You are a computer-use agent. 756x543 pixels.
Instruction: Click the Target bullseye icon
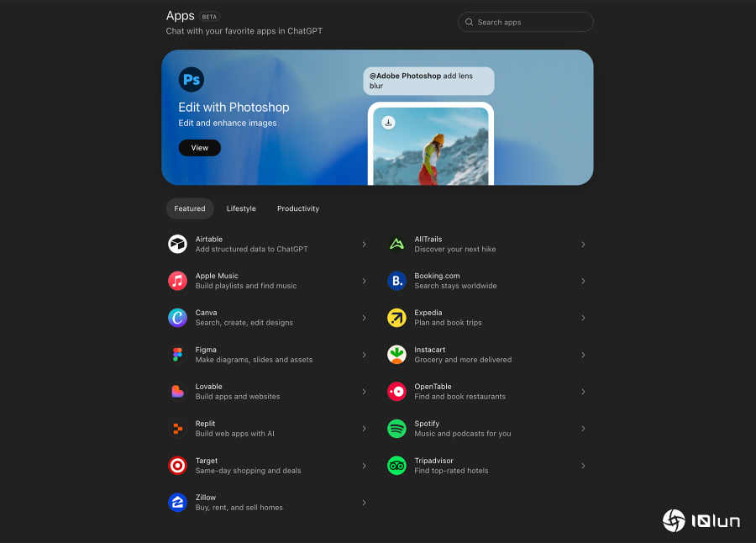(177, 466)
